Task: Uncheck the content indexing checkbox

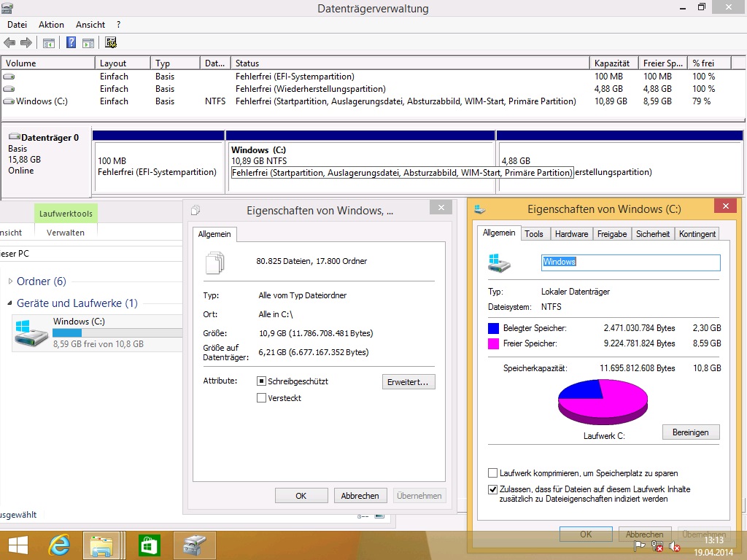Action: (x=492, y=489)
